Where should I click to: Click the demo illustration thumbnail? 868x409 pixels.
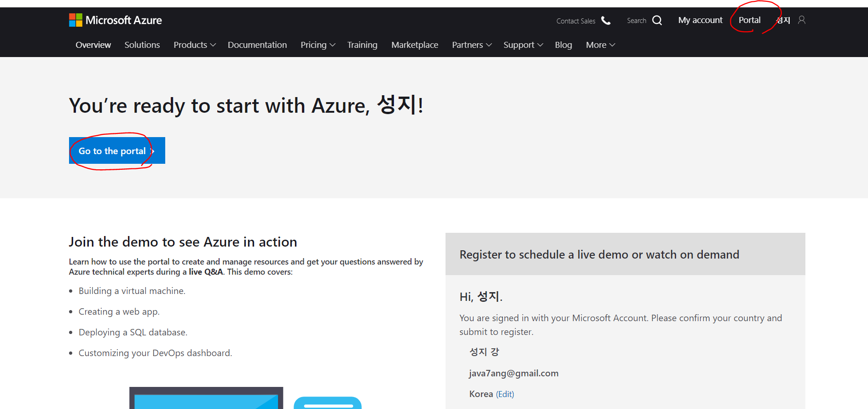click(x=245, y=398)
